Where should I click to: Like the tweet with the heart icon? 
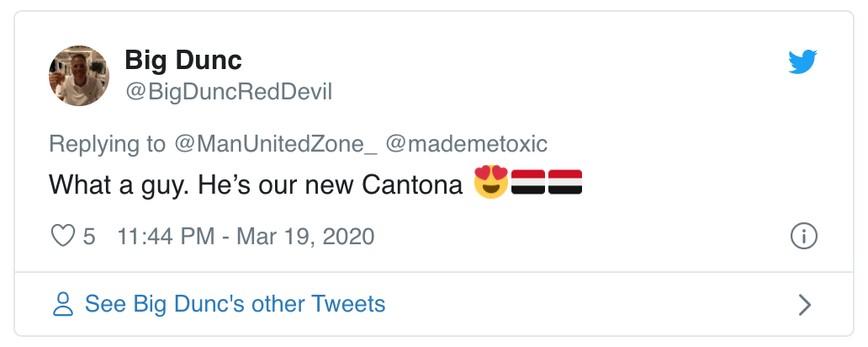point(64,236)
